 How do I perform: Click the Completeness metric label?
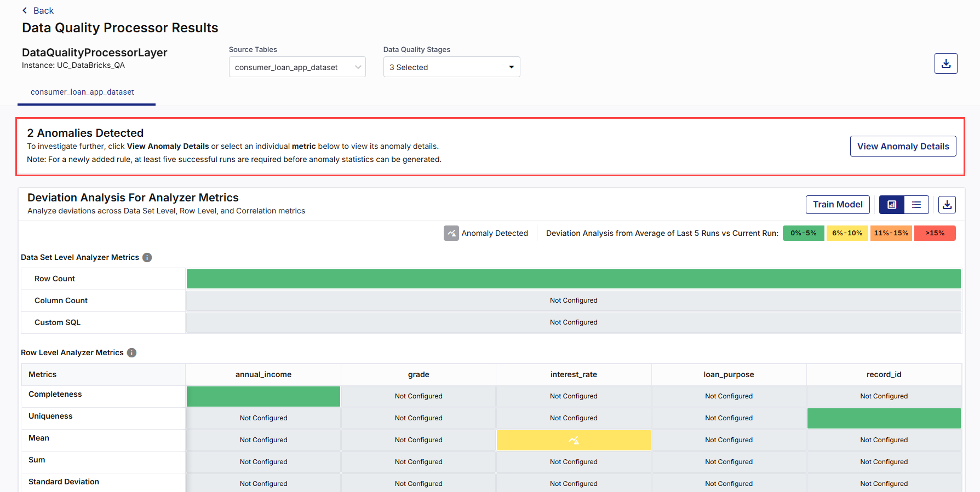tap(55, 394)
